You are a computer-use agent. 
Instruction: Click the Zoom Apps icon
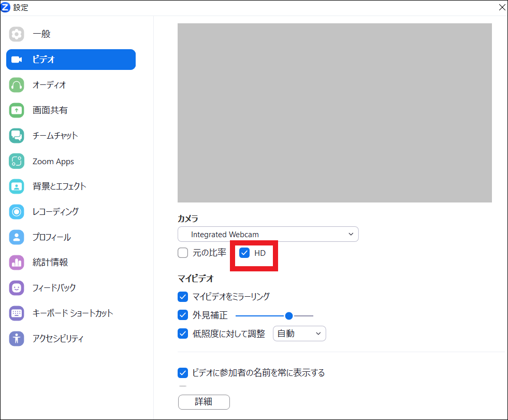[x=17, y=161]
